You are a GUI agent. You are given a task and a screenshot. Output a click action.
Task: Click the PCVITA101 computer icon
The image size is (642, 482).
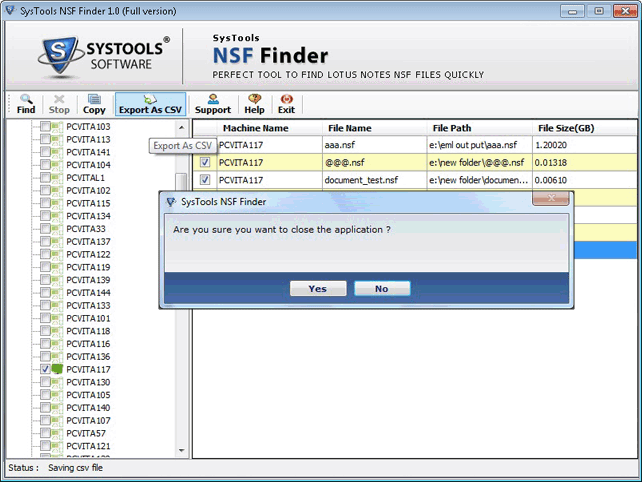[57, 318]
